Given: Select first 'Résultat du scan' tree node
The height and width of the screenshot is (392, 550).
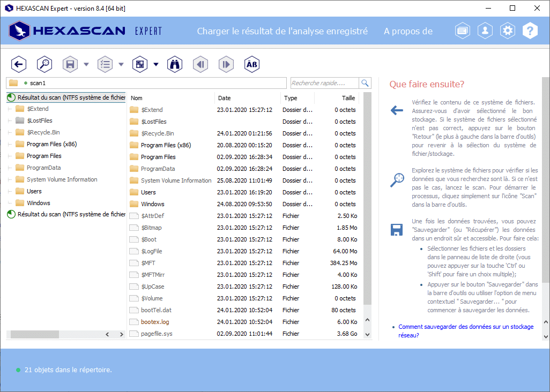Looking at the screenshot, I should coord(66,97).
